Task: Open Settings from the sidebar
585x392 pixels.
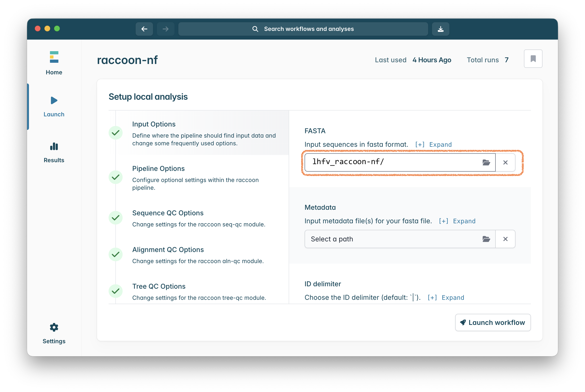Action: 54,333
